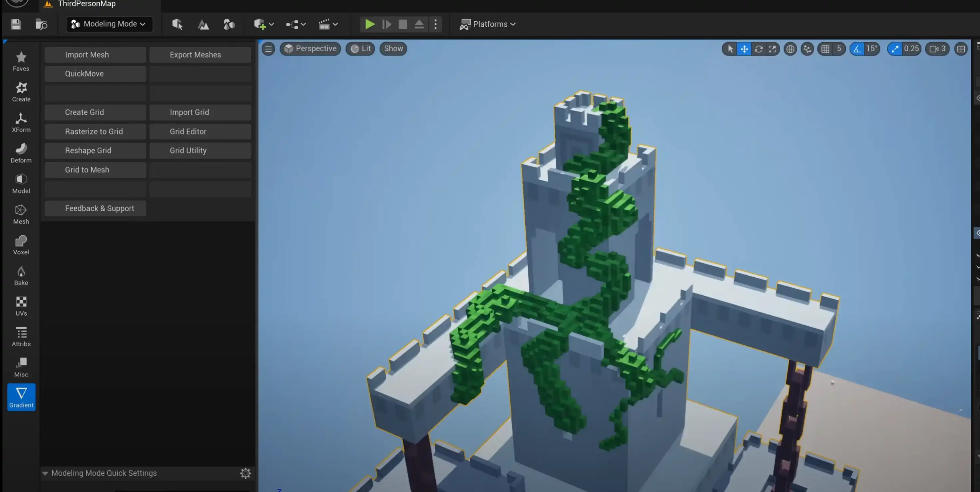Image resolution: width=980 pixels, height=492 pixels.
Task: Expand the Platforms dropdown
Action: (488, 24)
